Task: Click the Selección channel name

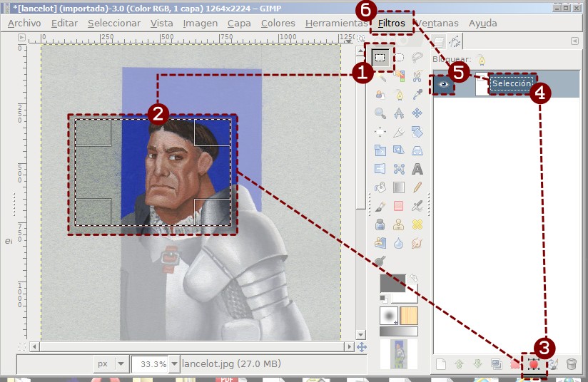Action: click(512, 84)
